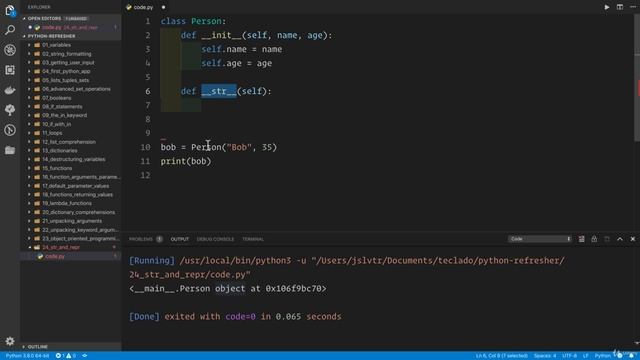The height and width of the screenshot is (360, 640).
Task: Expand the 21_unpacking_arguments folder
Action: [72, 221]
